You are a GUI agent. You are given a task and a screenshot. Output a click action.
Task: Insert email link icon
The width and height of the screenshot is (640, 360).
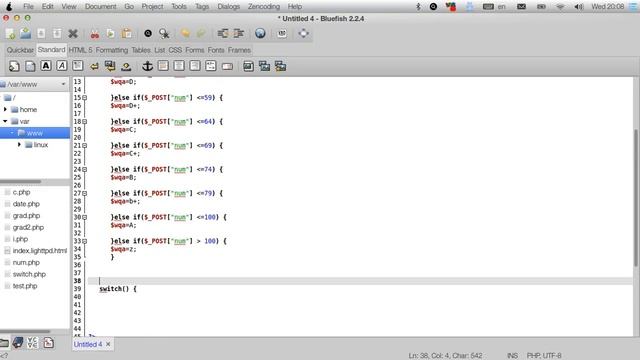pyautogui.click(x=227, y=66)
